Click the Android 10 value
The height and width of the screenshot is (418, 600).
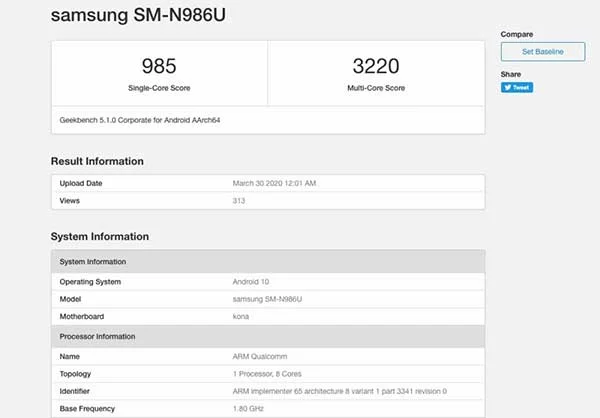click(x=251, y=282)
